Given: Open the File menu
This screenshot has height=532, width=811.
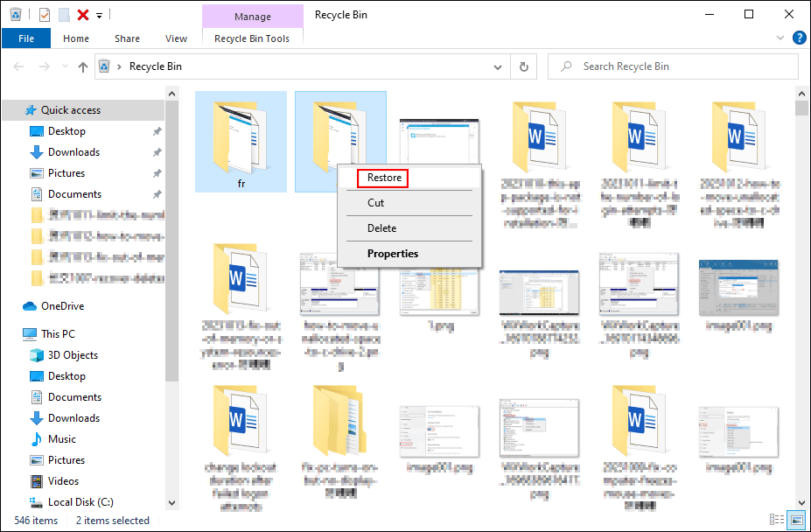Looking at the screenshot, I should click(26, 38).
